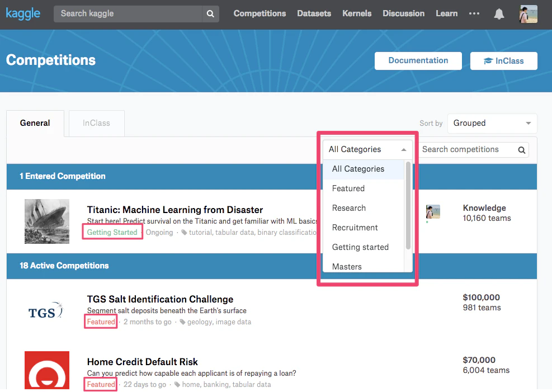552x392 pixels.
Task: Open Competitions in the top navigation
Action: point(260,13)
